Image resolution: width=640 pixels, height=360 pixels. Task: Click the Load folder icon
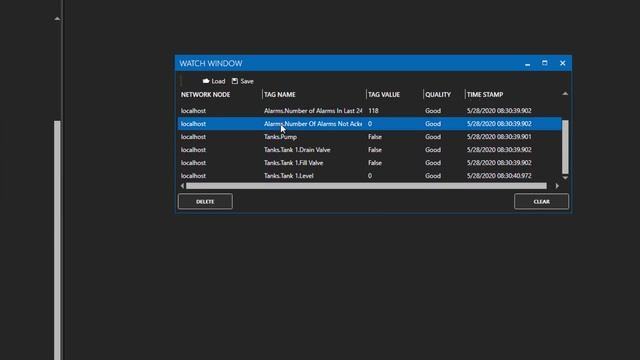206,81
